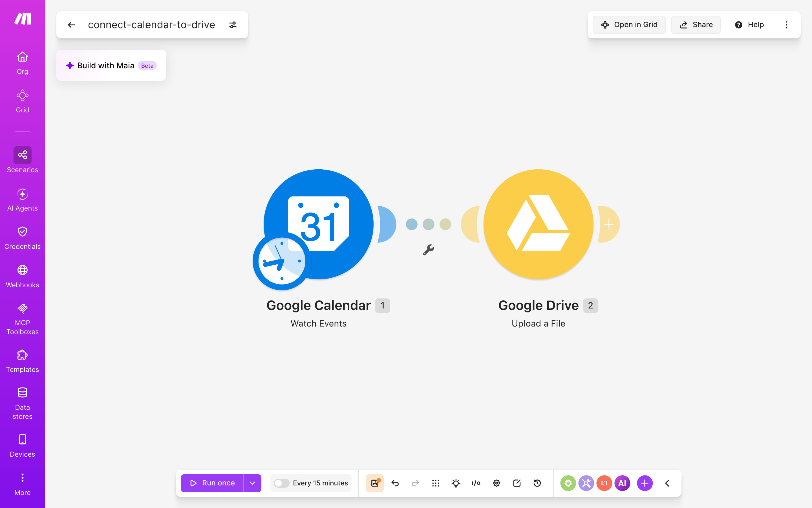Open AI Agents from the sidebar

23,200
